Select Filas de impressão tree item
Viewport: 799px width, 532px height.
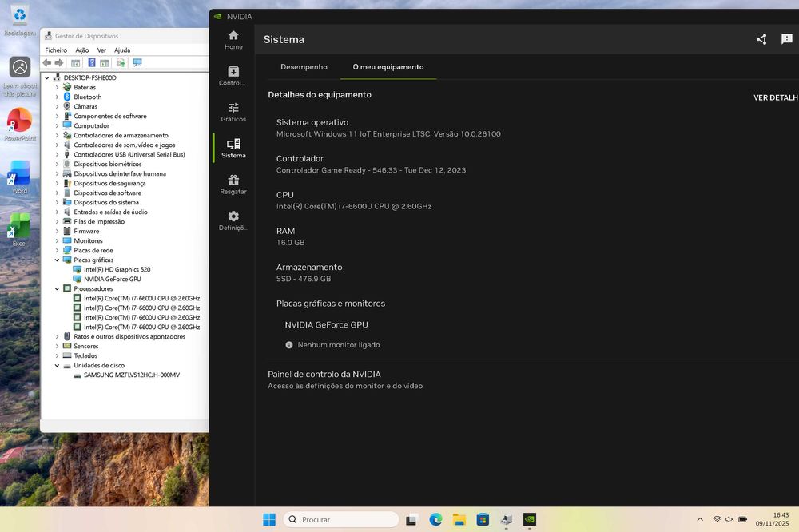pyautogui.click(x=99, y=222)
